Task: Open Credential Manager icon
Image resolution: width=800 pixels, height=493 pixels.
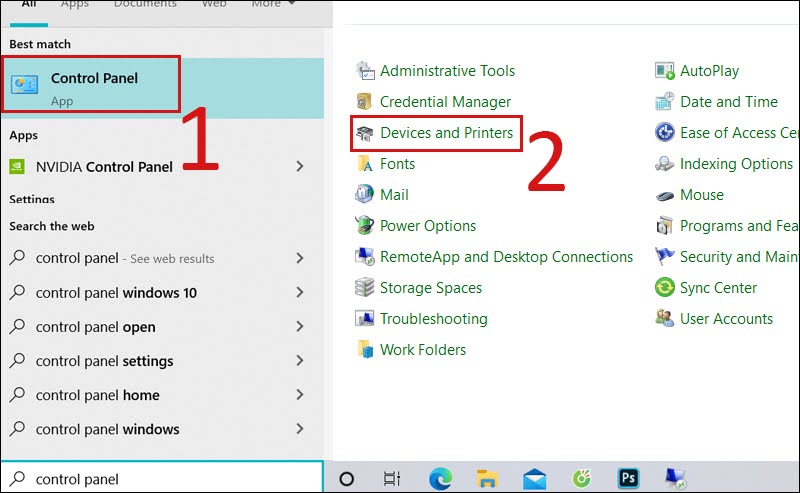Action: click(365, 102)
